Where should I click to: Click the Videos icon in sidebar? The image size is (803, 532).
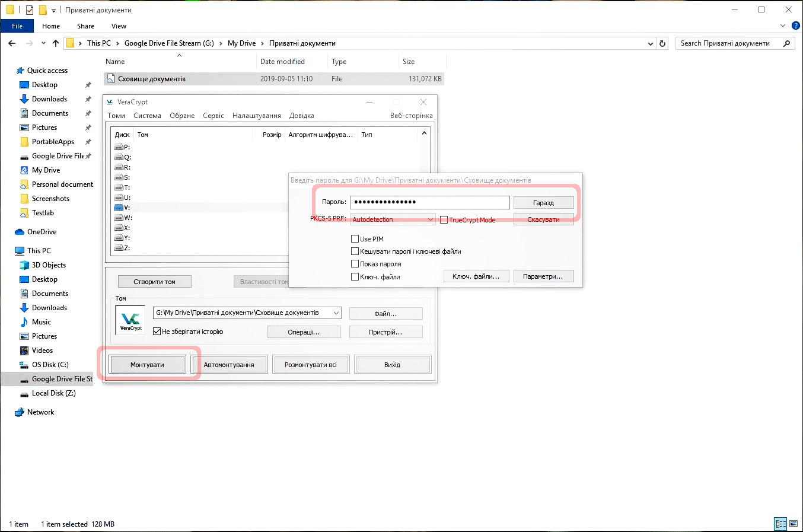24,351
